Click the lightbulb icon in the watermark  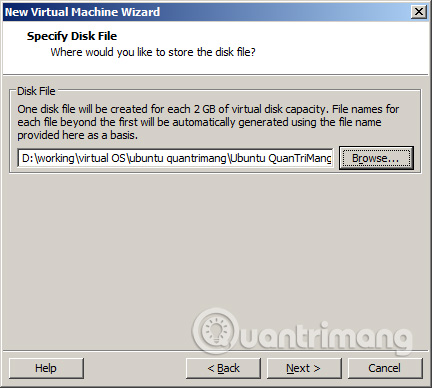click(215, 331)
